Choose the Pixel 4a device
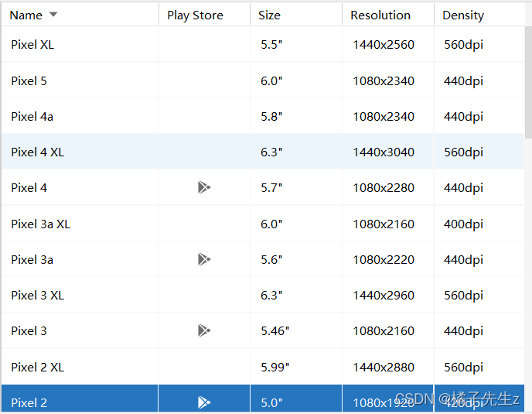 (263, 117)
